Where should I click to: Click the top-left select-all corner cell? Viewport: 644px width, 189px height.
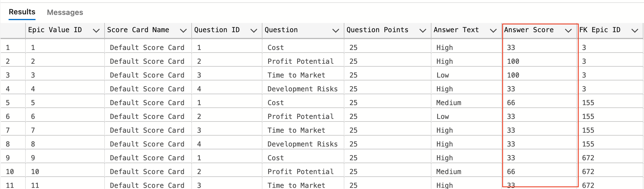[13, 30]
